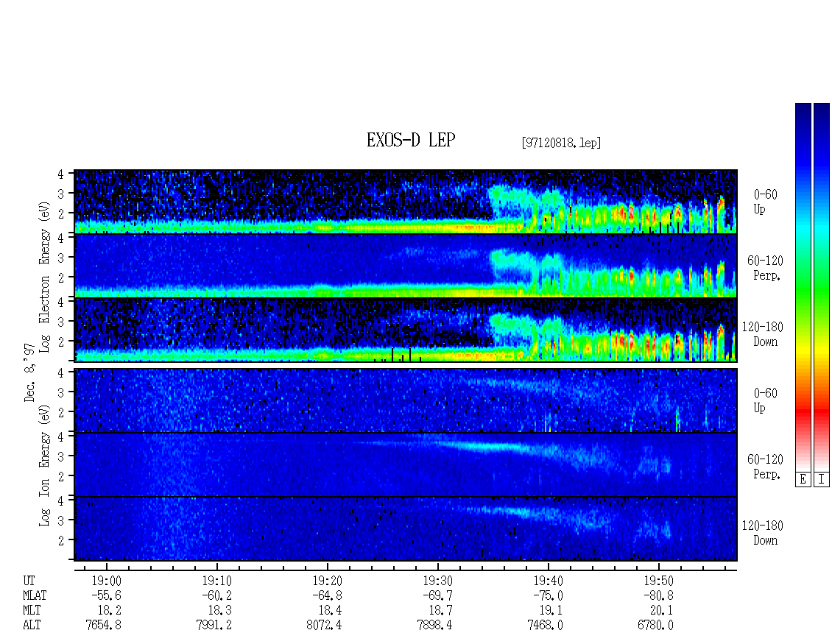Click the boxed E legend label
832x644 pixels.
(x=803, y=480)
